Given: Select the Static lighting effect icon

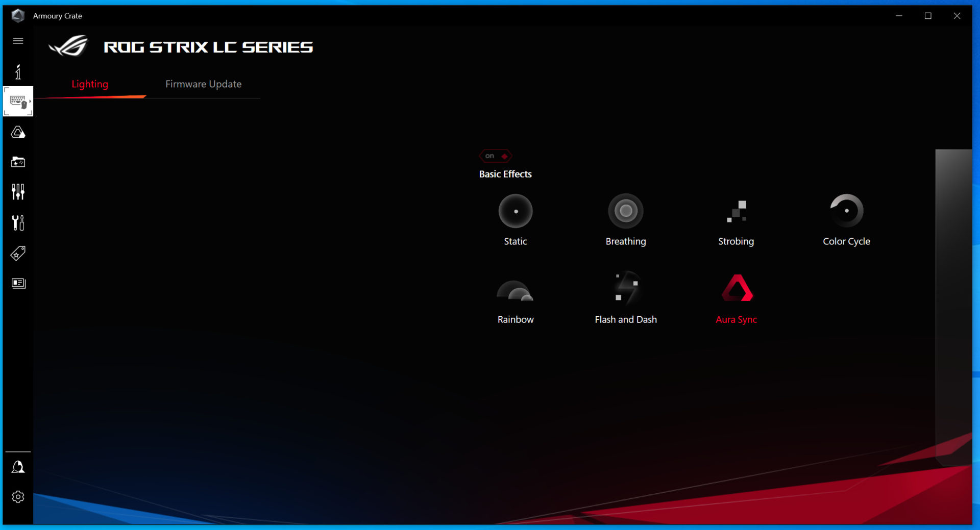Looking at the screenshot, I should pyautogui.click(x=516, y=211).
